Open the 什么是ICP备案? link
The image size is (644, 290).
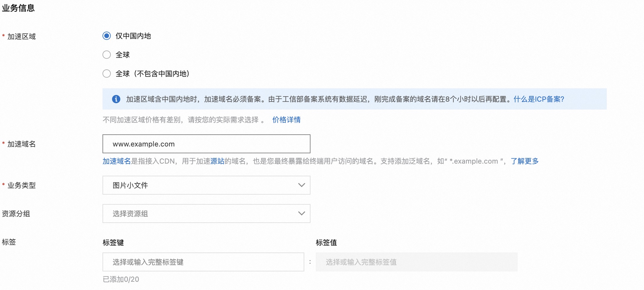(539, 99)
